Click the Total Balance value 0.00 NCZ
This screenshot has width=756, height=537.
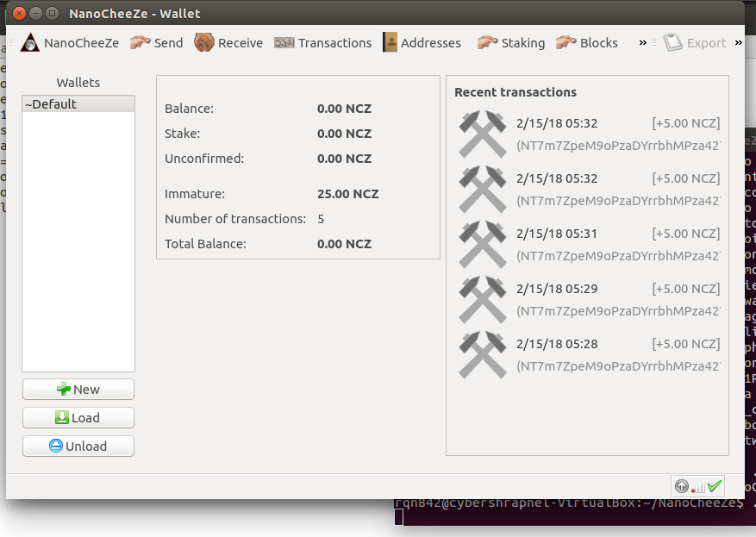(x=344, y=244)
